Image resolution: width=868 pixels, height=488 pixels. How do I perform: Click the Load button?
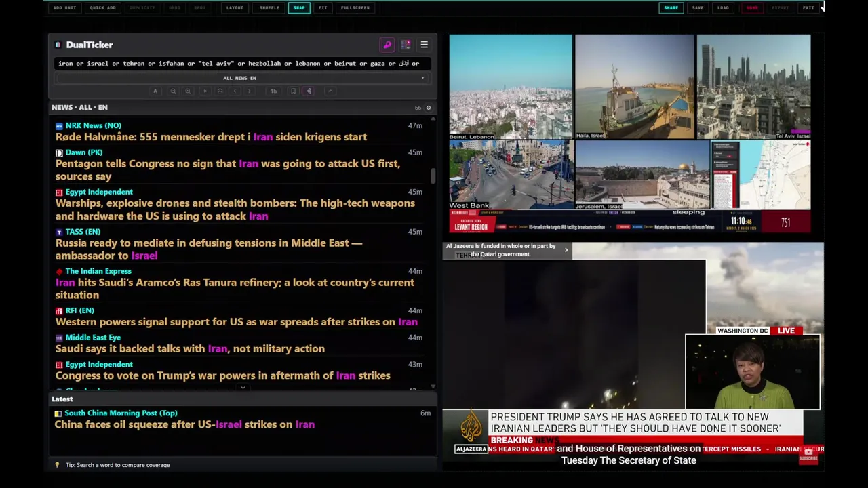point(724,8)
